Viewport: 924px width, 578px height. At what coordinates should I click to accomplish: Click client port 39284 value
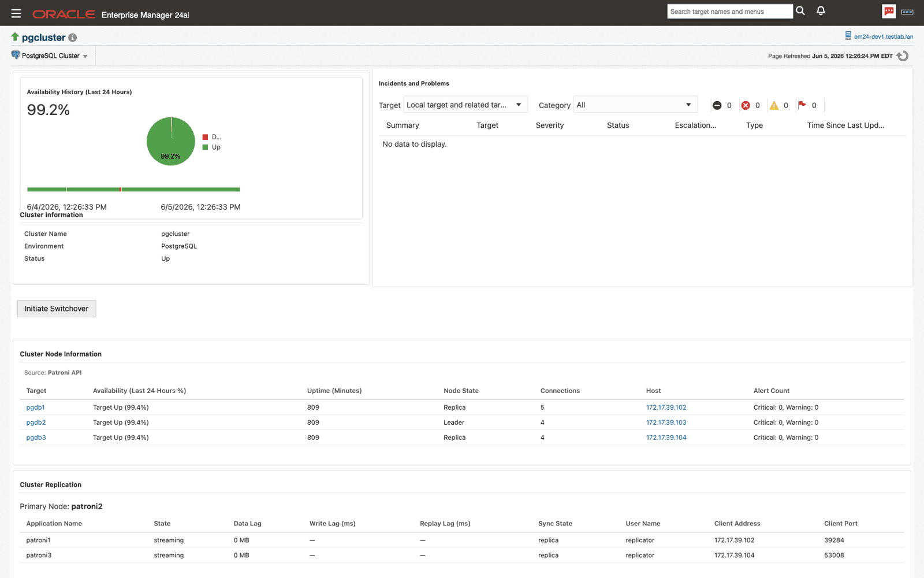pyautogui.click(x=834, y=540)
